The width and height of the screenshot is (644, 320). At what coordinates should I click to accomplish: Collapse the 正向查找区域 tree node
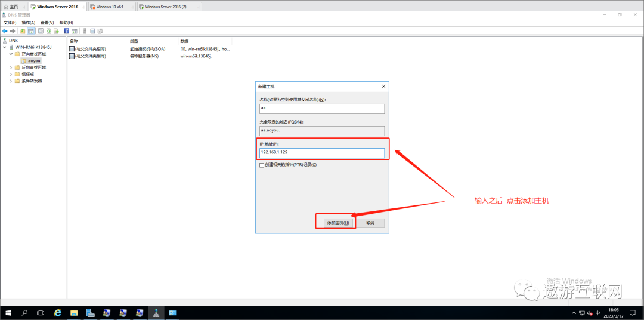pos(10,54)
